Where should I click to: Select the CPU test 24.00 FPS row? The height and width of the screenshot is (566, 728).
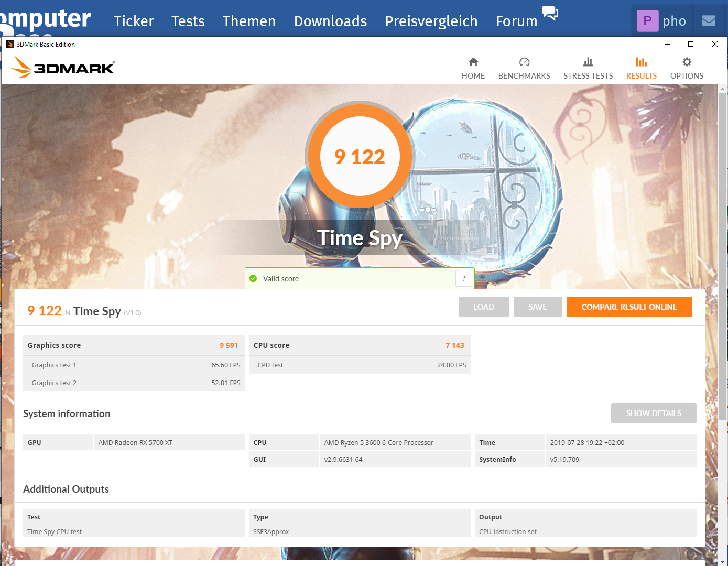click(360, 365)
